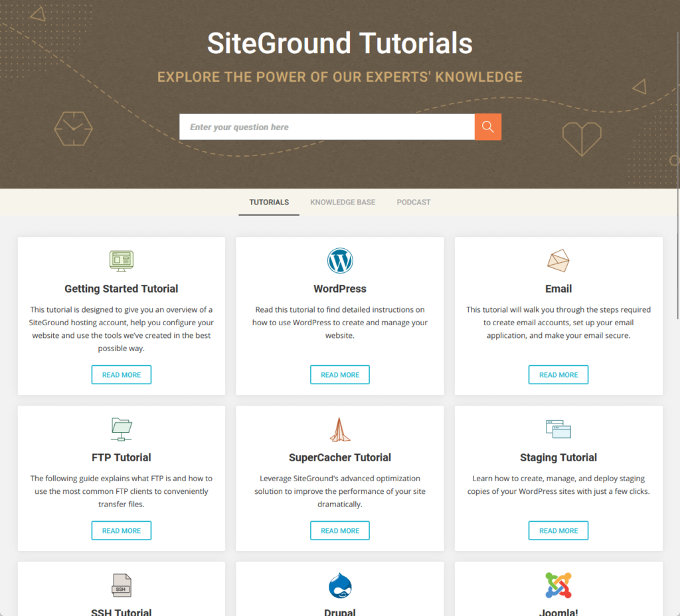Click the FTP folder network icon

tap(122, 429)
